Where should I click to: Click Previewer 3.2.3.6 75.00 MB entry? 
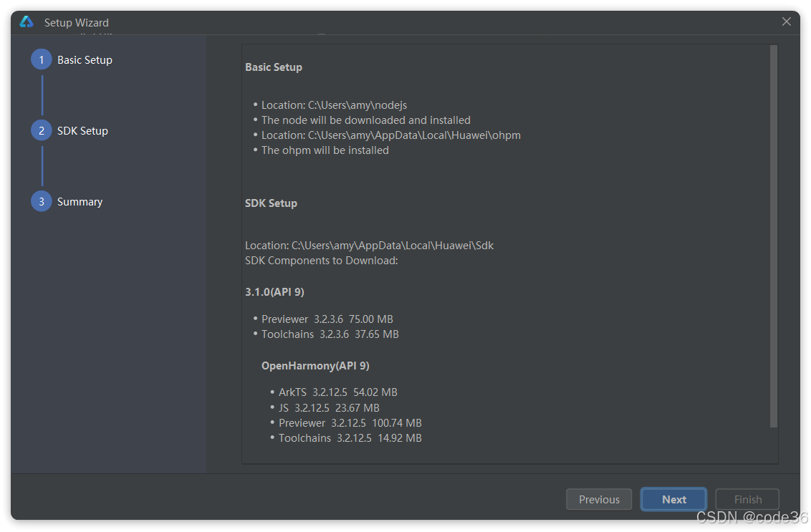327,319
